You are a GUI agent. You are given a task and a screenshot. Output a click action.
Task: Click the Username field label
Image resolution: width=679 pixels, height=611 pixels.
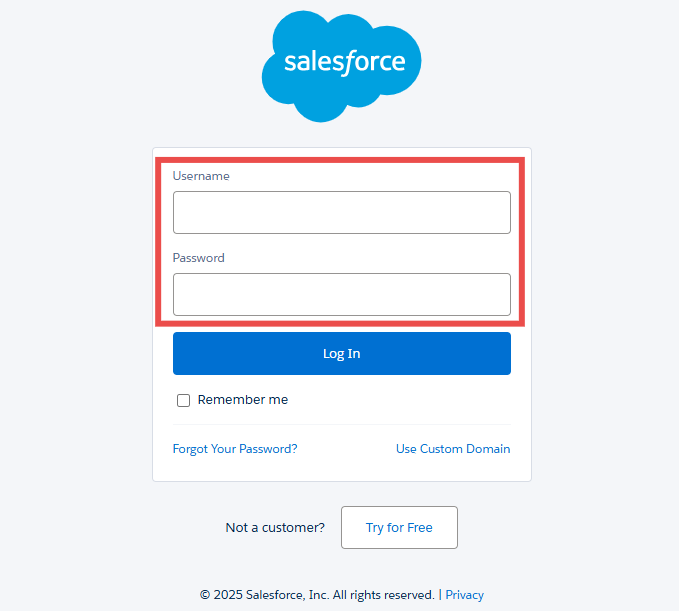click(x=201, y=176)
